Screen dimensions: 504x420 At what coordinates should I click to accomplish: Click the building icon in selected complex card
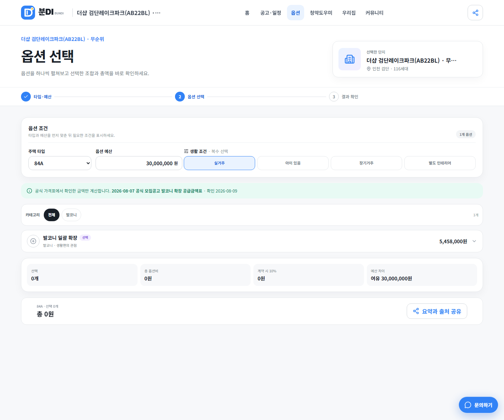(x=350, y=59)
